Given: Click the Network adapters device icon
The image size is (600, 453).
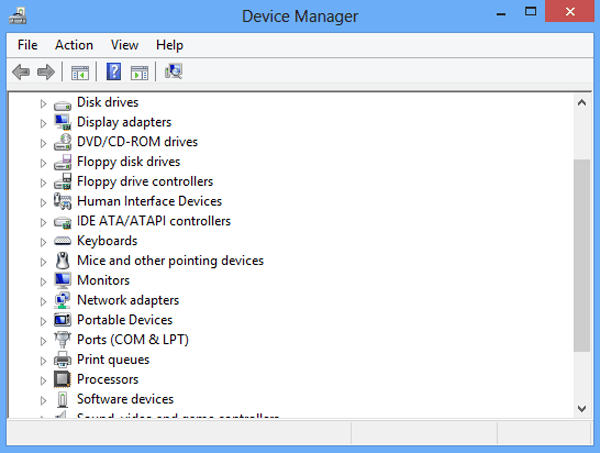Looking at the screenshot, I should (62, 300).
